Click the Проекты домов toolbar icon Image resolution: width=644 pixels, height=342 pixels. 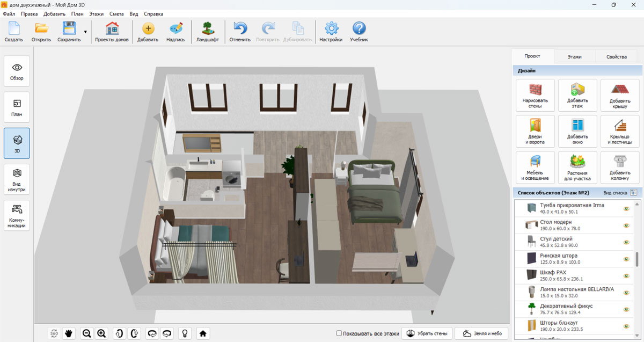[112, 32]
